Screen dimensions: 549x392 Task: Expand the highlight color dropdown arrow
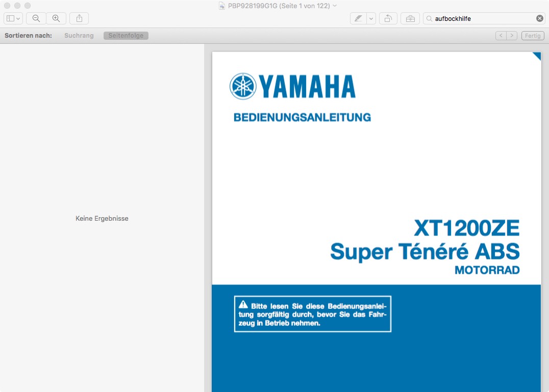point(371,18)
